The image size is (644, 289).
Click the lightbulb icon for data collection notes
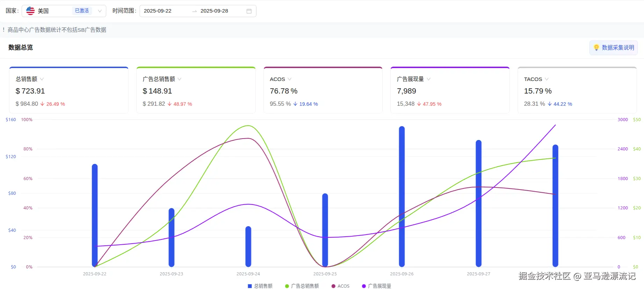(x=596, y=47)
